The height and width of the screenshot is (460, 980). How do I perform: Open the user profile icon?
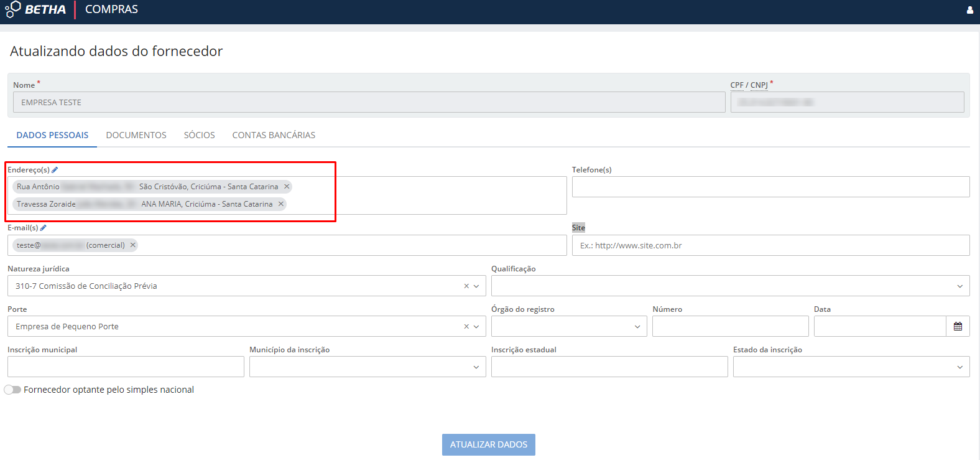click(970, 10)
